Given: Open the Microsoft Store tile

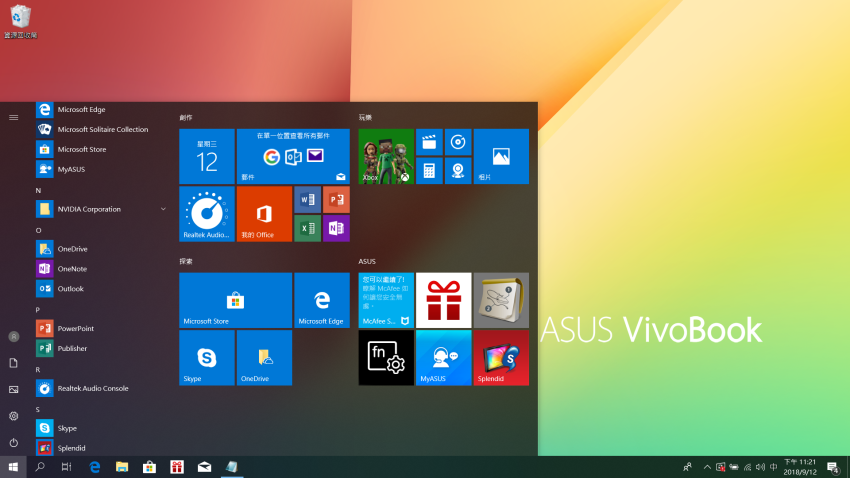Looking at the screenshot, I should click(x=235, y=300).
